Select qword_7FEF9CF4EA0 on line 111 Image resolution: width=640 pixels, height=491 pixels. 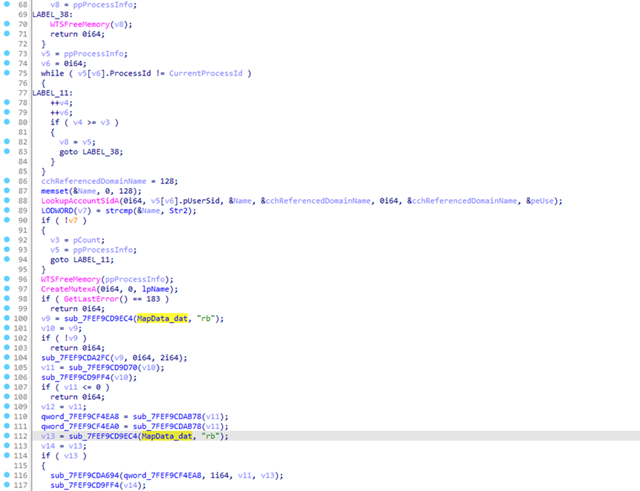(80, 427)
